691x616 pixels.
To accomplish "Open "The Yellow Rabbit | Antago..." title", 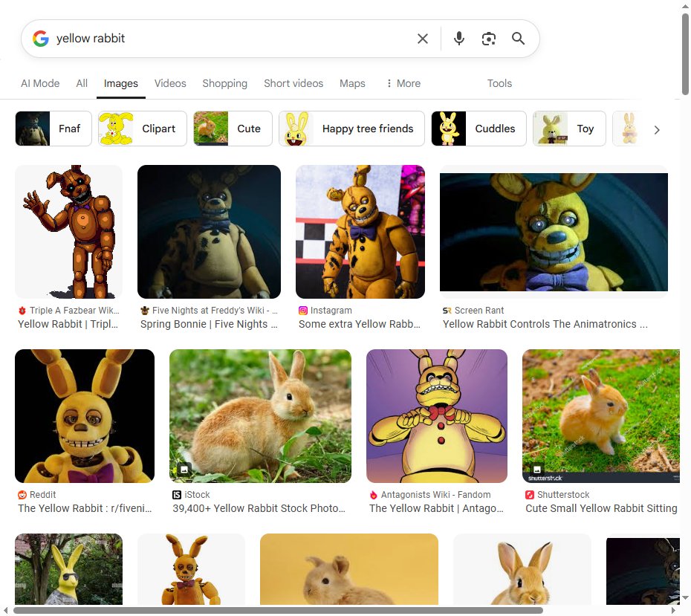I will (x=436, y=508).
